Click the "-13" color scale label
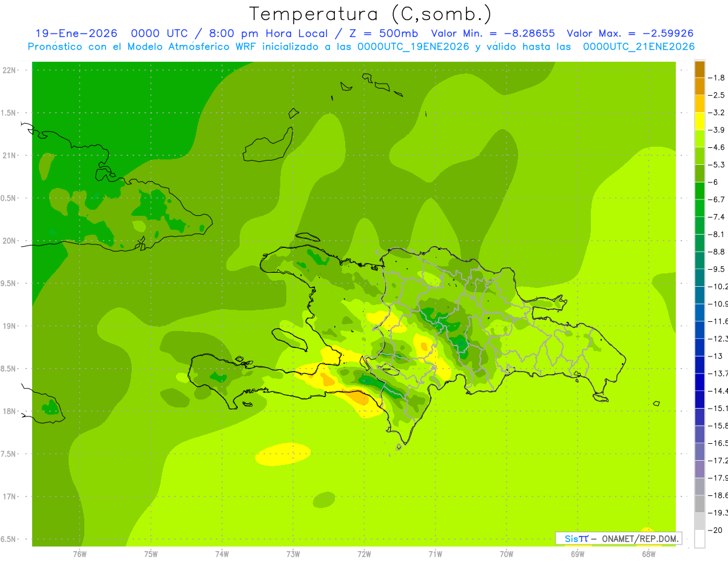The height and width of the screenshot is (562, 728). pyautogui.click(x=715, y=356)
